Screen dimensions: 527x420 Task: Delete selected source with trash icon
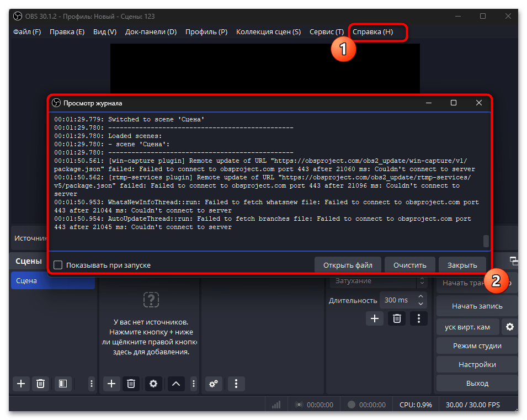click(x=131, y=384)
